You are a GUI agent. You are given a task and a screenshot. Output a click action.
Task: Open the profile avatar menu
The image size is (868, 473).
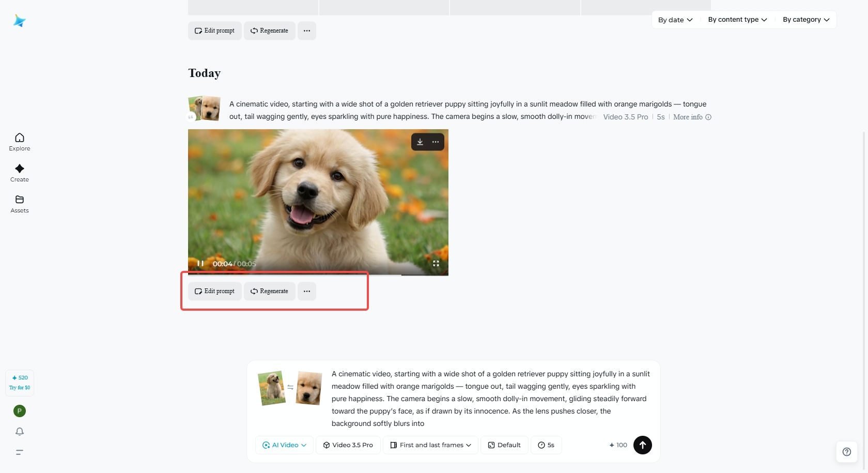tap(19, 410)
